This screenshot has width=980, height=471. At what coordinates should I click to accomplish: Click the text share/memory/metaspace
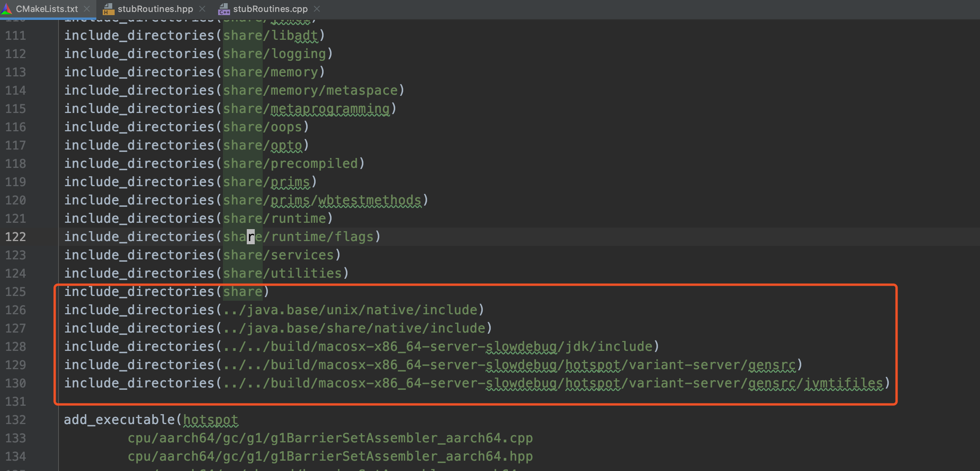(x=310, y=90)
